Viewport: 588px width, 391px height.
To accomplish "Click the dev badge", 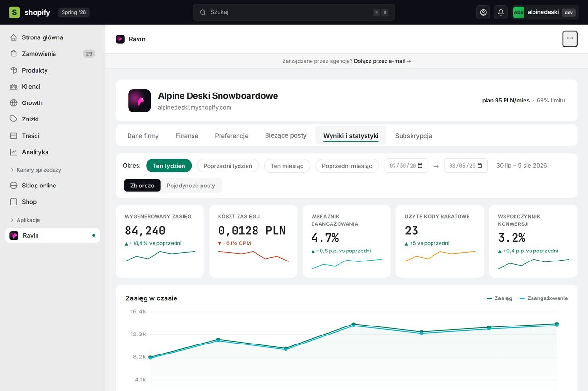I will click(569, 12).
